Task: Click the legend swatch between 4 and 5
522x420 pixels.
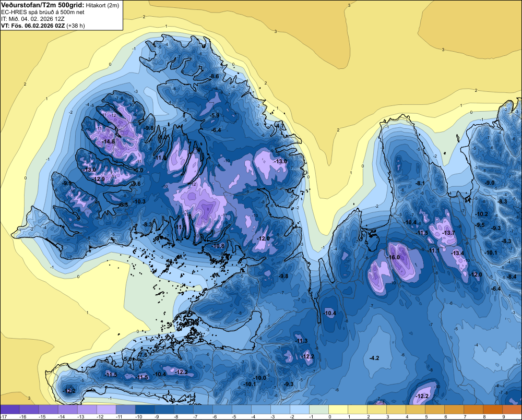Action: [x=416, y=409]
